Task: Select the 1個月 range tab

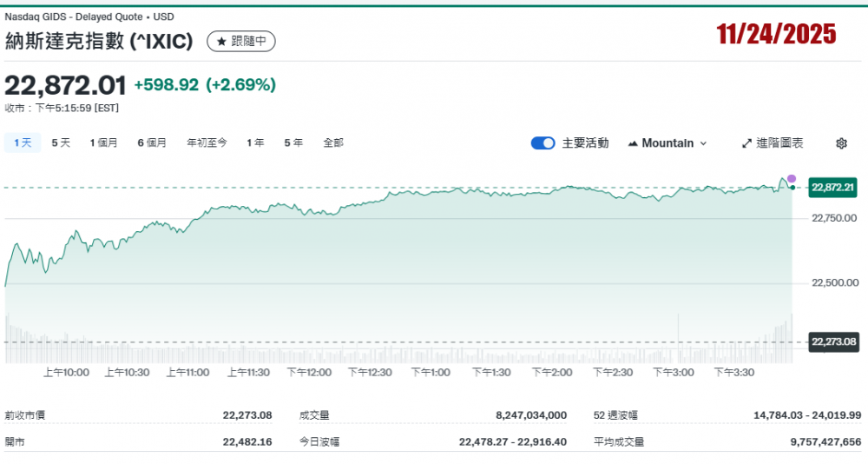Action: click(103, 143)
